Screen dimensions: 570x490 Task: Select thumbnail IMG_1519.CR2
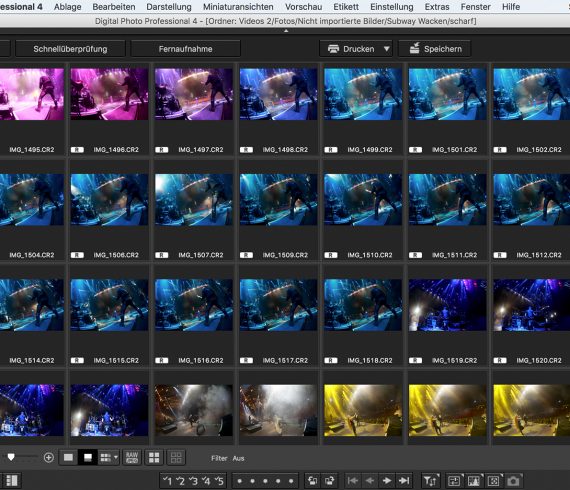pyautogui.click(x=447, y=305)
